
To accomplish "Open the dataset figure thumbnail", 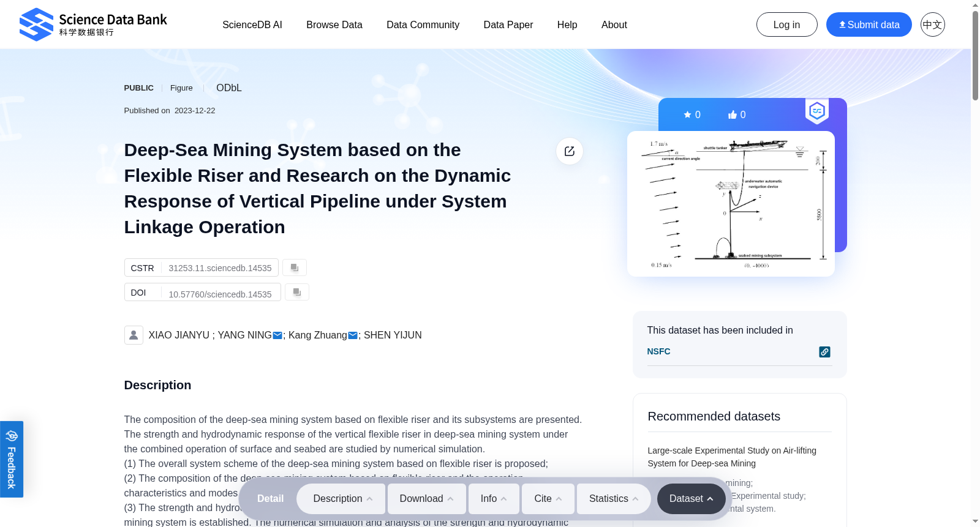I will [x=731, y=204].
